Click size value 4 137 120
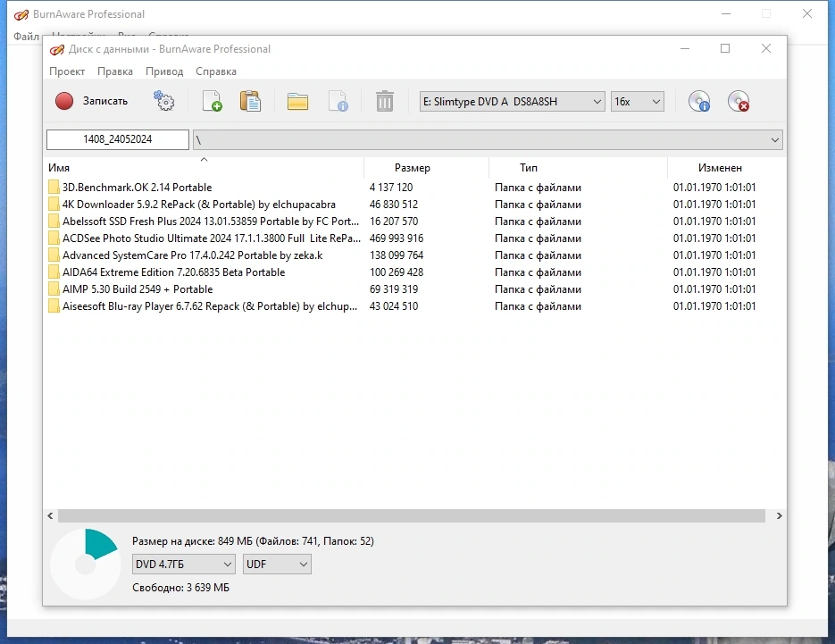Screen dimensions: 835x644 391,188
